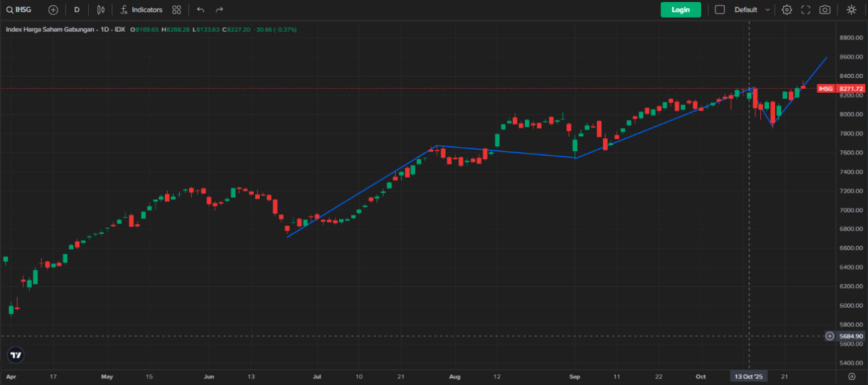Click the 6000.00 price axis label
Viewport: 868px width, 385px height.
(x=850, y=306)
